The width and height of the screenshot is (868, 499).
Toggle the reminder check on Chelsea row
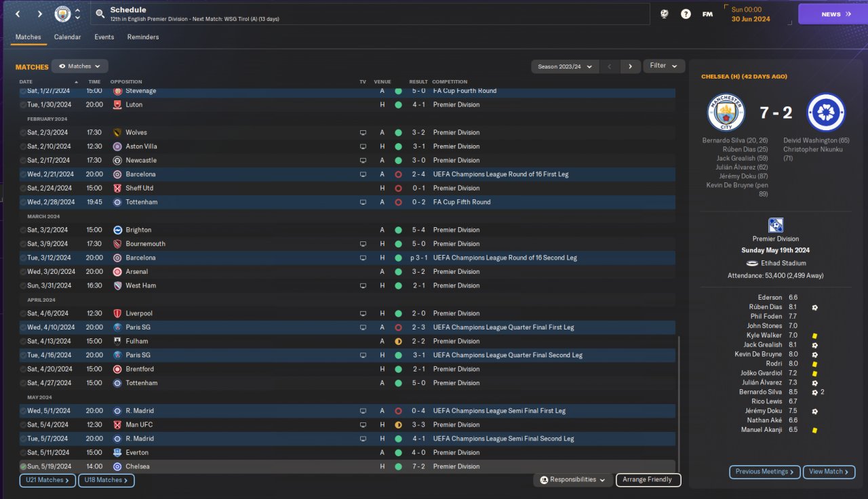(x=23, y=466)
